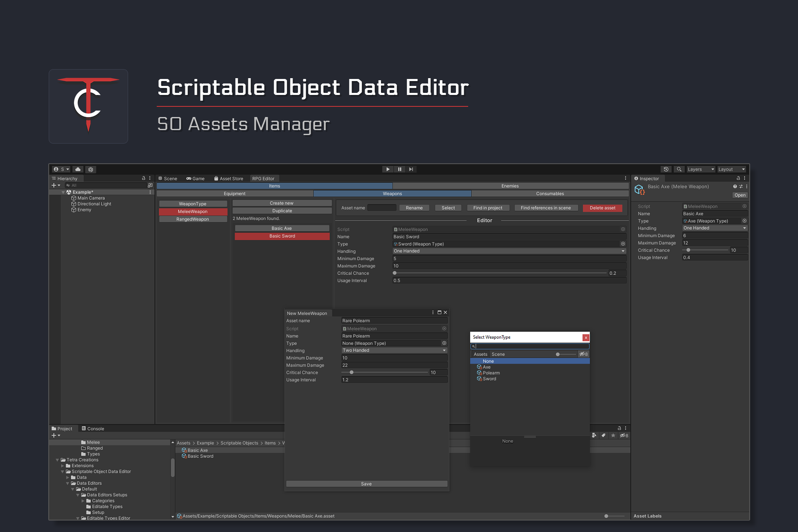The width and height of the screenshot is (798, 532).
Task: Open the Enemies category tab
Action: point(510,186)
